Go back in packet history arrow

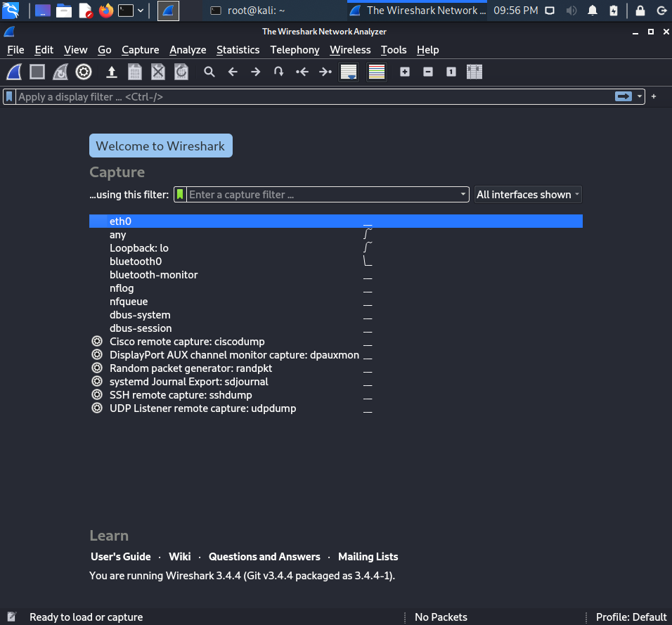[233, 72]
